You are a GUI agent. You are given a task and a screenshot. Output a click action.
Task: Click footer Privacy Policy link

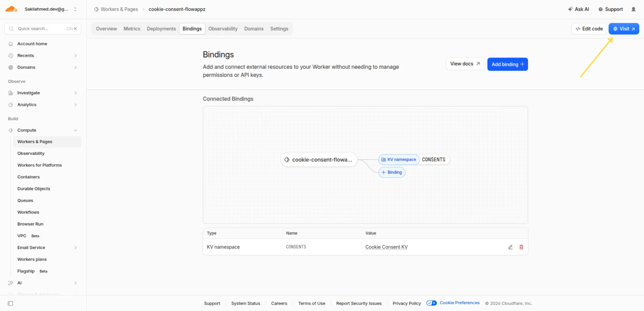[x=406, y=303]
